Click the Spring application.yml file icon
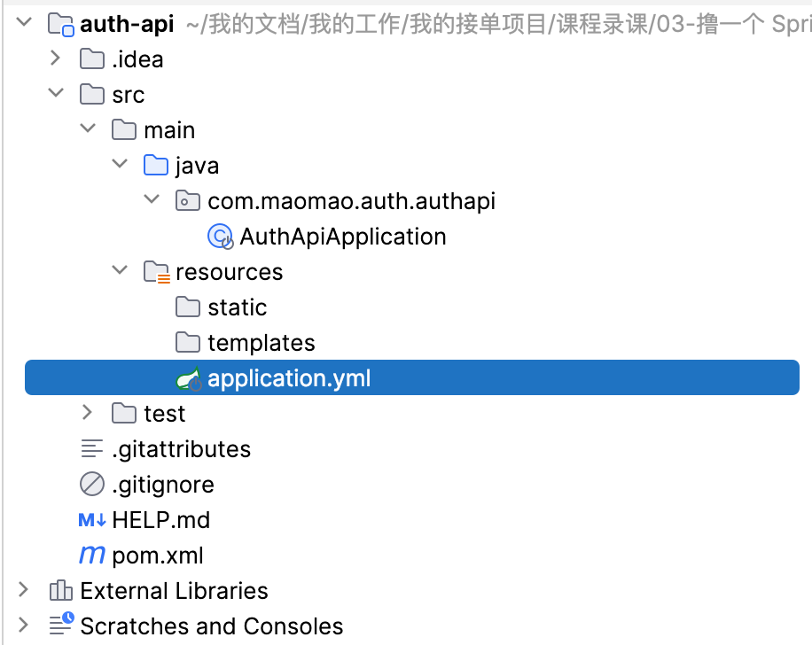Viewport: 812px width, 645px height. point(189,379)
